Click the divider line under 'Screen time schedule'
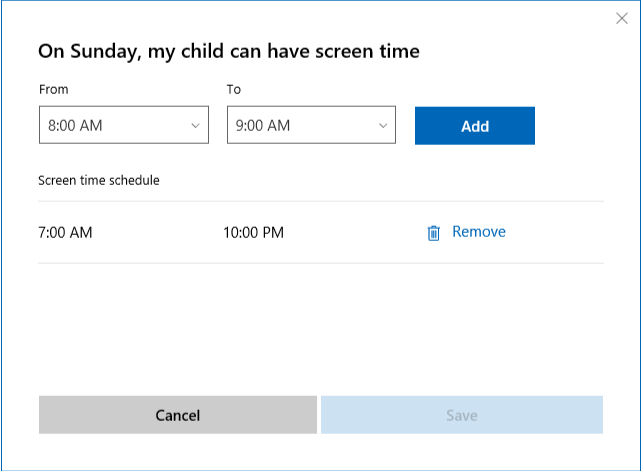 [x=320, y=201]
